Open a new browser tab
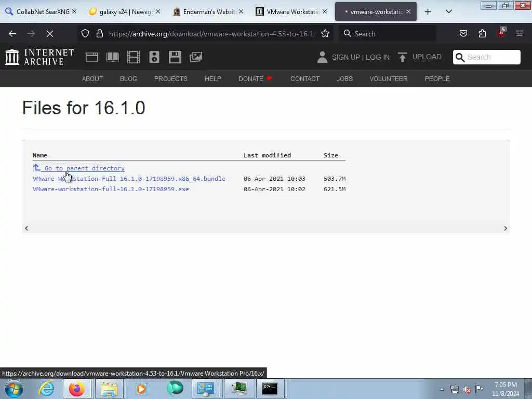Image resolution: width=532 pixels, height=399 pixels. pos(428,12)
